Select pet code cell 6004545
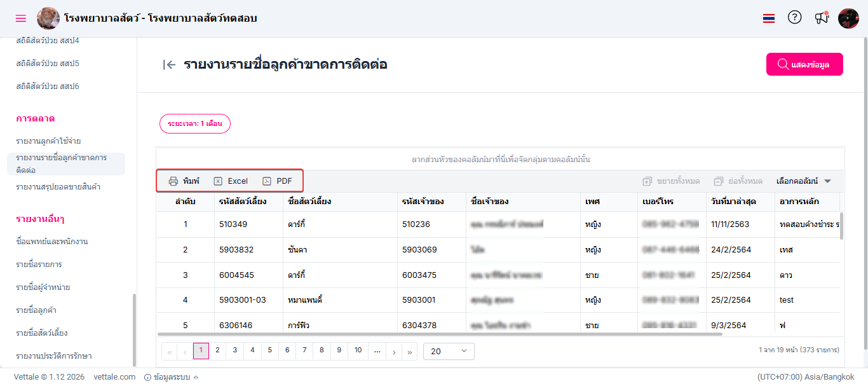The width and height of the screenshot is (868, 386). [x=248, y=275]
